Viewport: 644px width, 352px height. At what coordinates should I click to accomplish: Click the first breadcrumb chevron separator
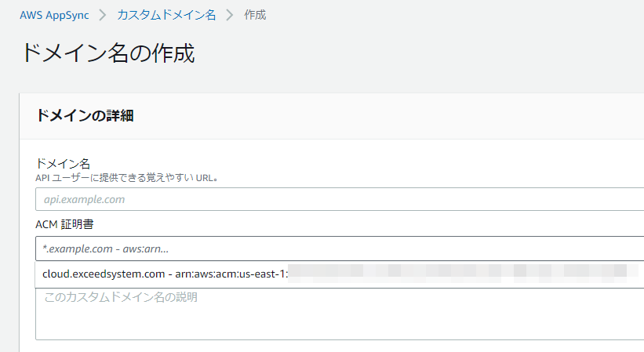point(103,16)
